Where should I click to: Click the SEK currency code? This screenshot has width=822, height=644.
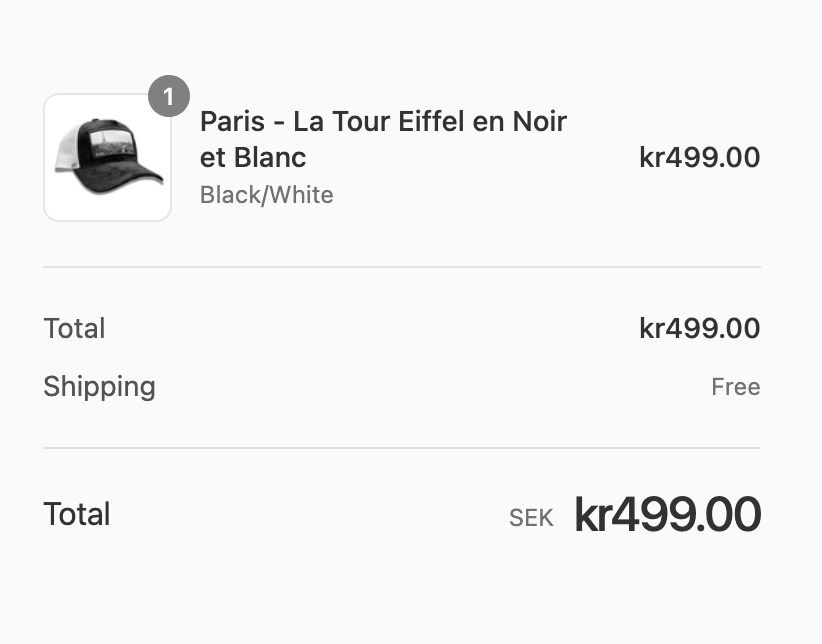coord(531,518)
